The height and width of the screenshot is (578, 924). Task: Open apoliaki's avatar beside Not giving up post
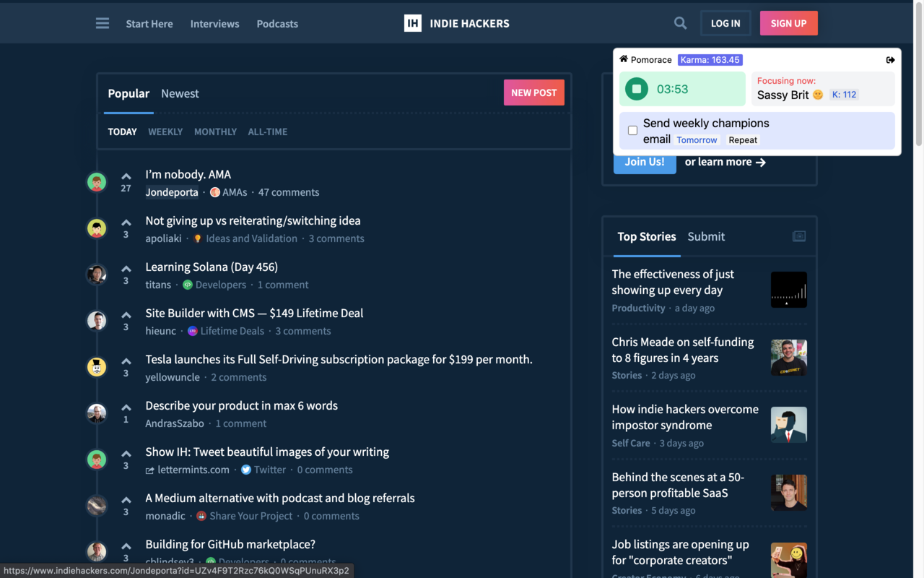pos(97,228)
